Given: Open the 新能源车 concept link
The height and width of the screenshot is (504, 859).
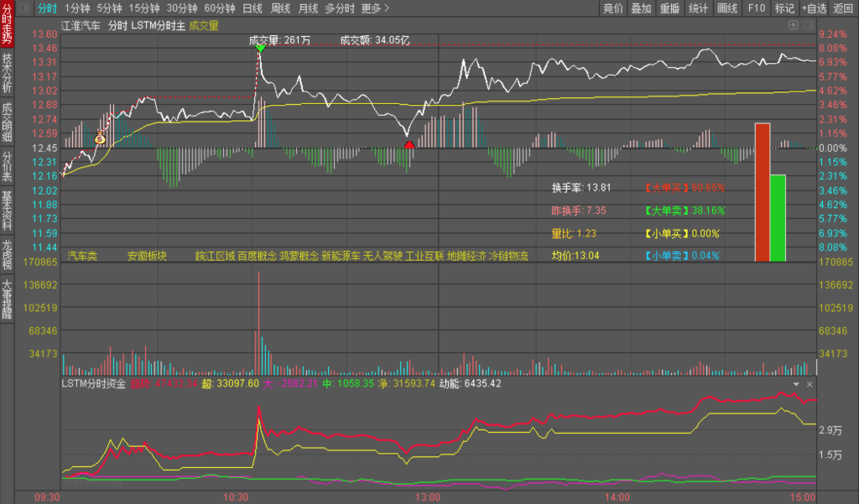Looking at the screenshot, I should point(341,256).
